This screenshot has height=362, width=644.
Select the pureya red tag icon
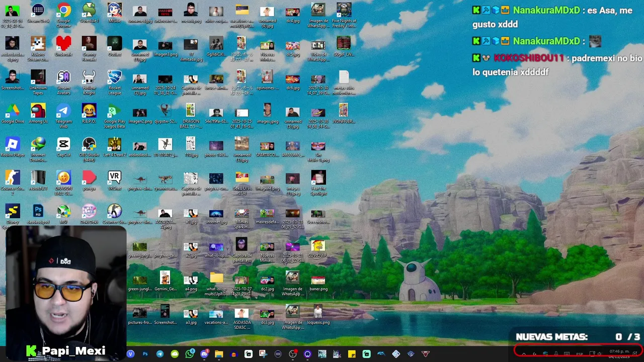(89, 180)
